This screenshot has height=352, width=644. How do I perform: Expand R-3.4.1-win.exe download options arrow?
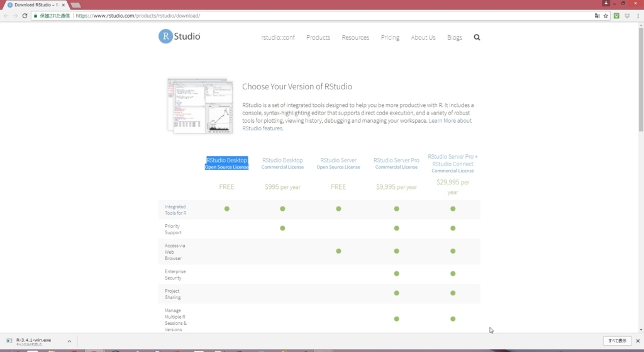pyautogui.click(x=69, y=341)
